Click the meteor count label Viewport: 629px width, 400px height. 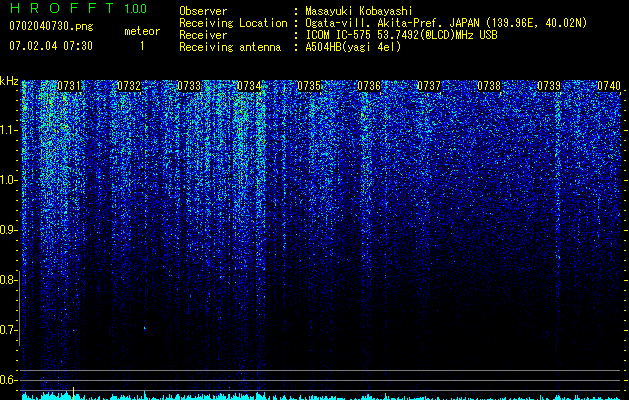[x=142, y=31]
